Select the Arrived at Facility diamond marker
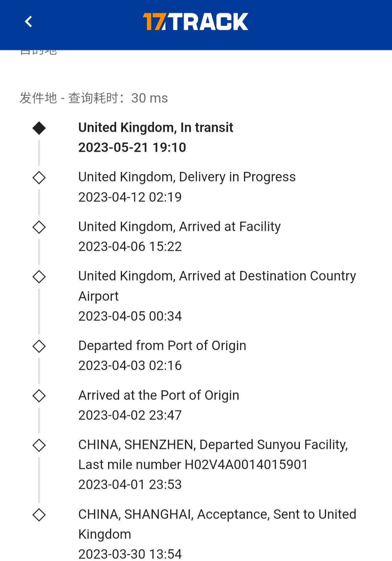 tap(39, 227)
